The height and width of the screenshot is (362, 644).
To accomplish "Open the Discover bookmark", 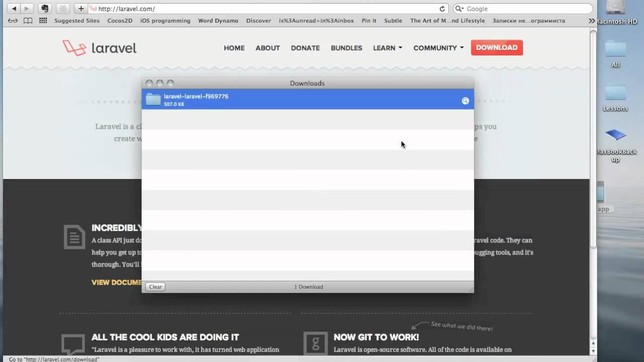I will coord(259,21).
